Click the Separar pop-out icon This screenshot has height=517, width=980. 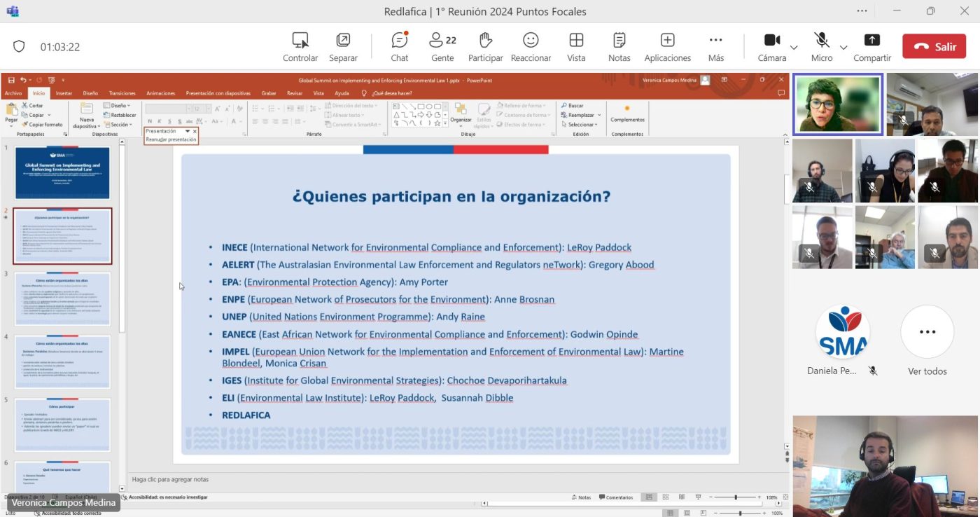tap(343, 46)
